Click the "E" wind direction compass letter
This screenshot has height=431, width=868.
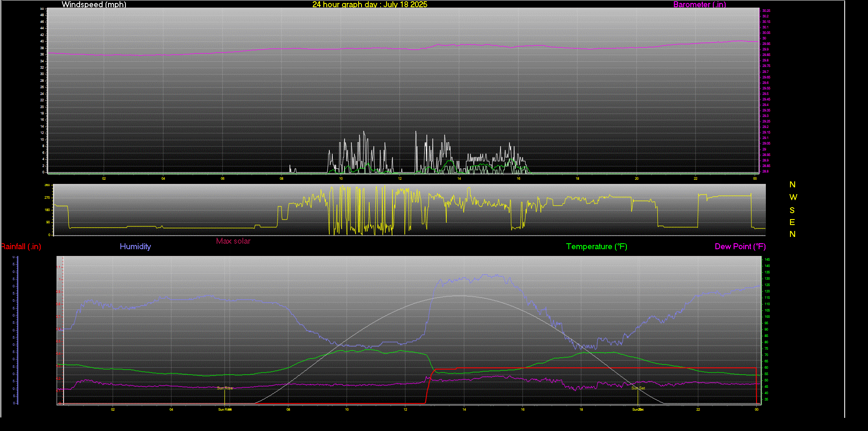(792, 222)
